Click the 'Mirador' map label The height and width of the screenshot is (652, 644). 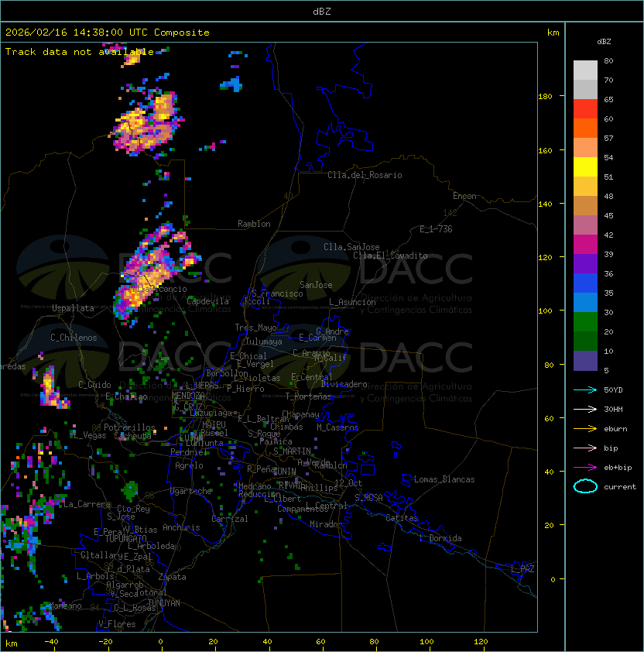coord(327,524)
